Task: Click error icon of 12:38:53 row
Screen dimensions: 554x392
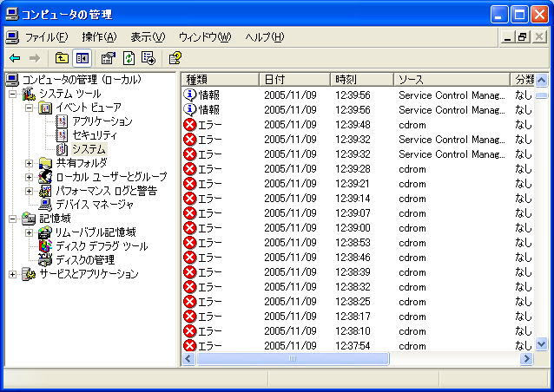Action: (190, 243)
